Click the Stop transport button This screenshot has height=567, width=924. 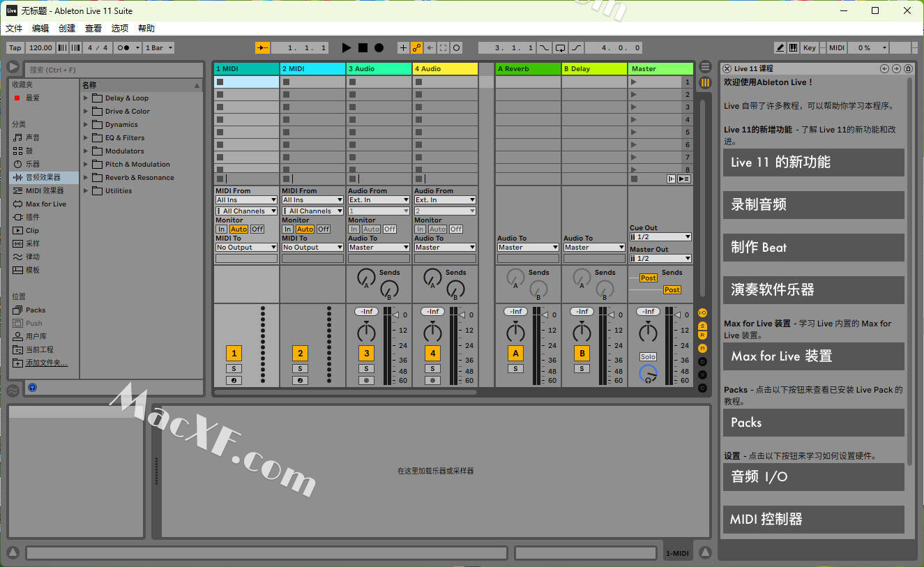coord(363,47)
